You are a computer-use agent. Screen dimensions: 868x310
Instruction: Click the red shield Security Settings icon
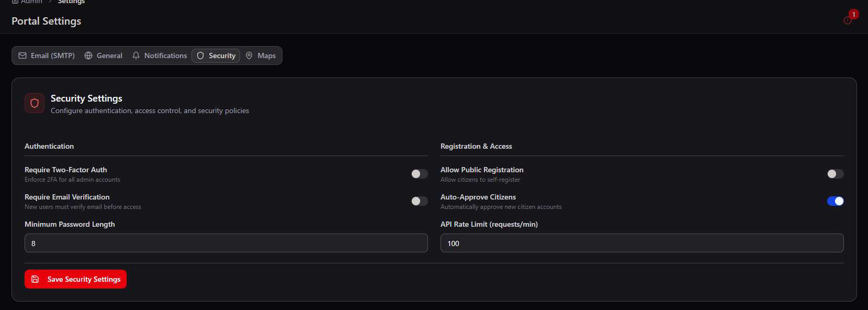35,103
